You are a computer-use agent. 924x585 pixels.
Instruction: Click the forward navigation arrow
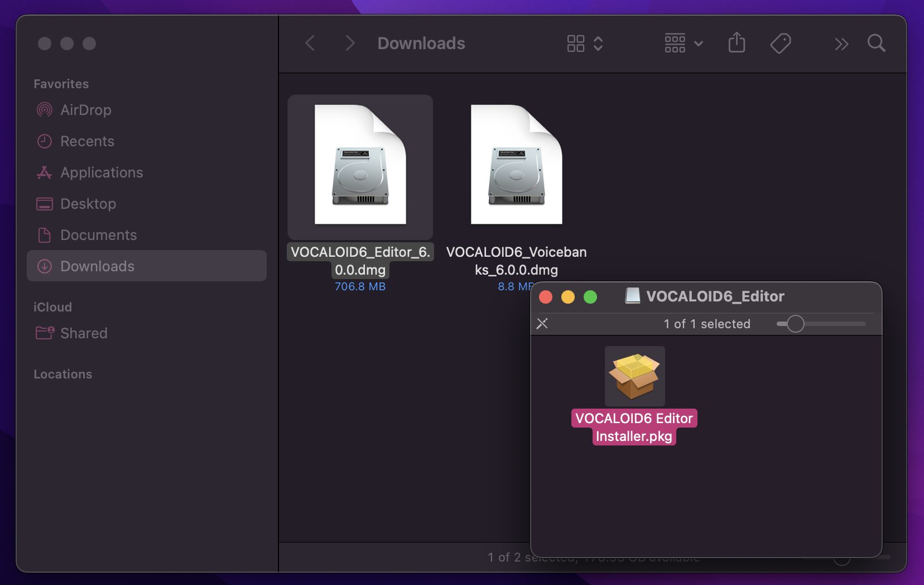[350, 43]
